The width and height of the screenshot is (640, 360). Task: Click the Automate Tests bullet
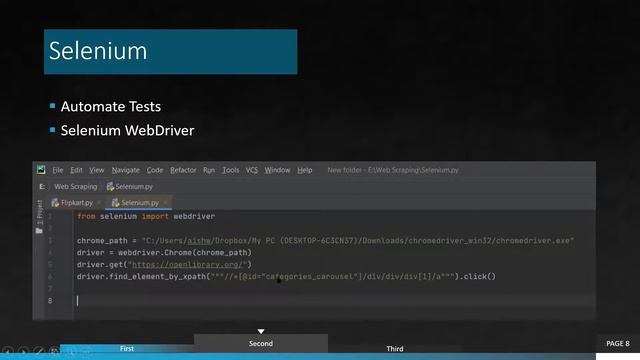click(111, 107)
